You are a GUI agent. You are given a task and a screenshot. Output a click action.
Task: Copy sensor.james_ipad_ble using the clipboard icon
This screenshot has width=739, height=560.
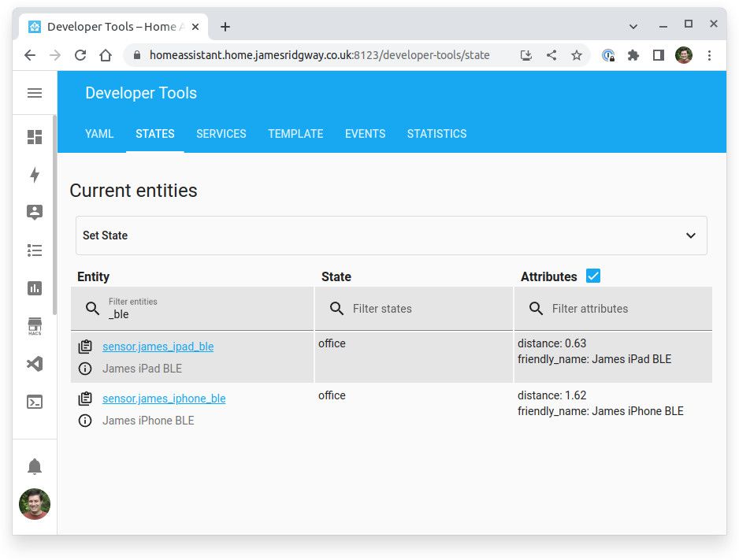[85, 345]
